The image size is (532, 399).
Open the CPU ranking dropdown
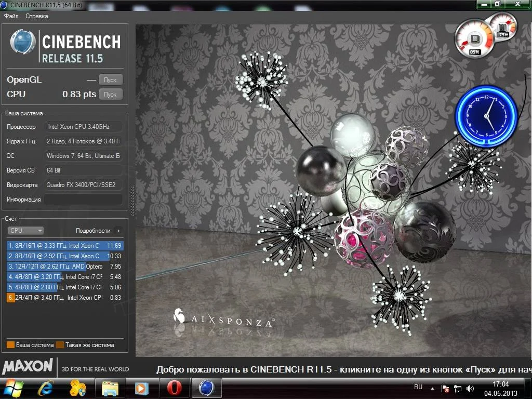(25, 230)
